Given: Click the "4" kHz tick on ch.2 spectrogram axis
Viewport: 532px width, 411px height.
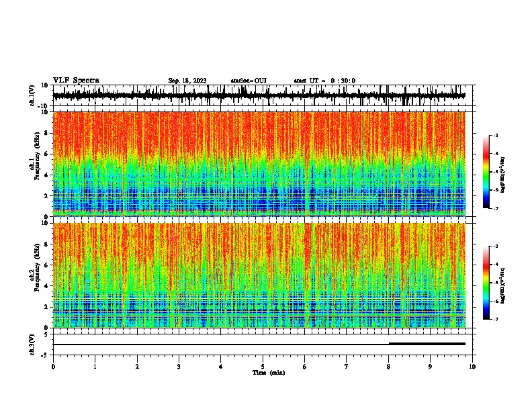Looking at the screenshot, I should (46, 286).
